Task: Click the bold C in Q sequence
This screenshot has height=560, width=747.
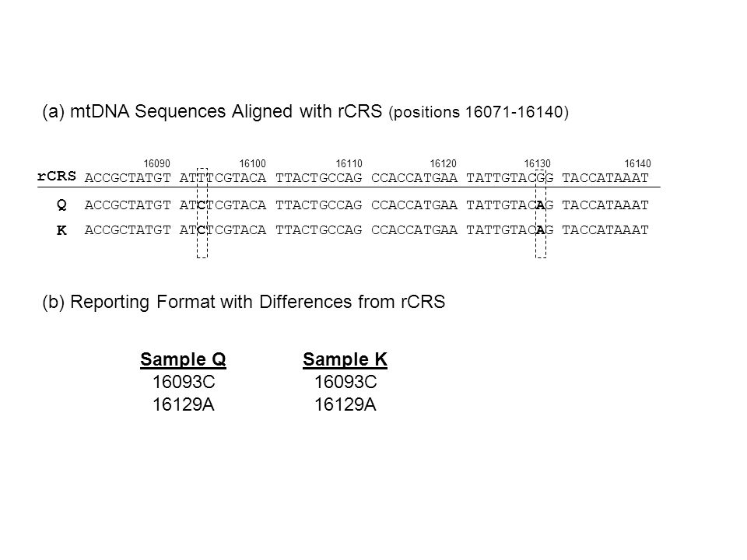Action: coord(202,205)
